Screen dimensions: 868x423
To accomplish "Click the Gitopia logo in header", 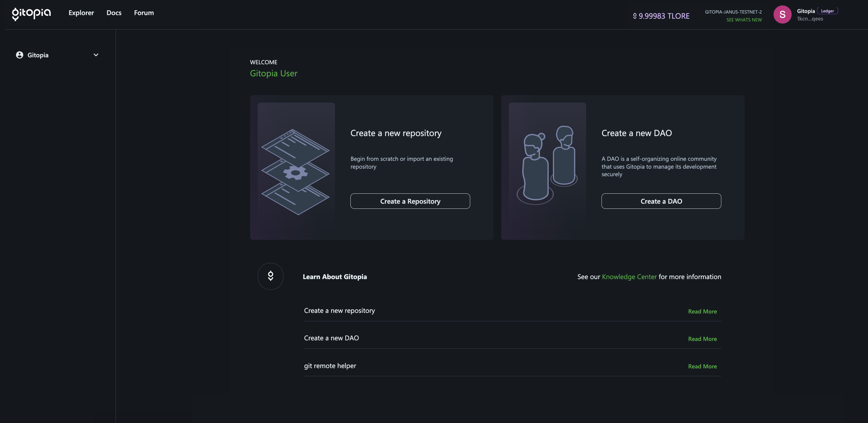I will [31, 14].
